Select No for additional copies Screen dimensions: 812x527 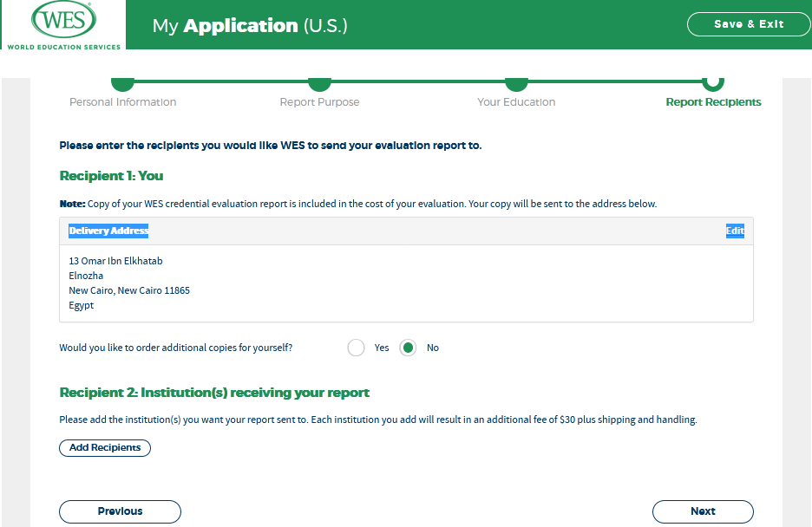pyautogui.click(x=408, y=348)
